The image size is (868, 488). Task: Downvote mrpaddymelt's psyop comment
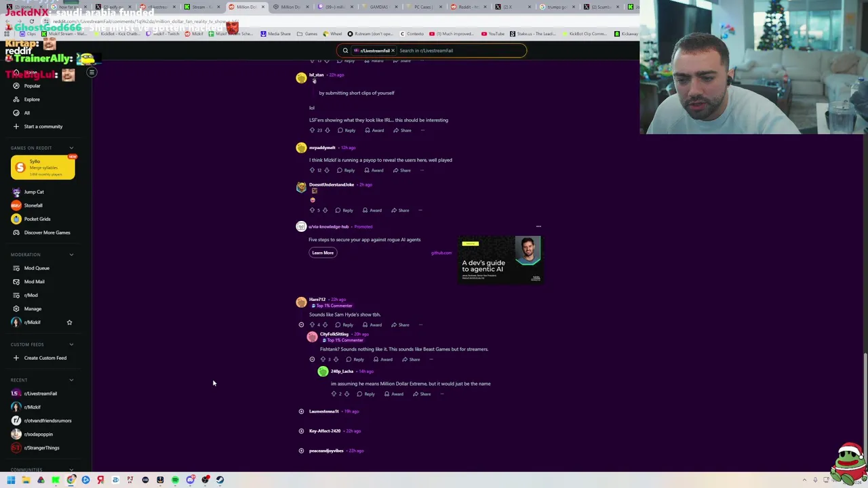326,170
